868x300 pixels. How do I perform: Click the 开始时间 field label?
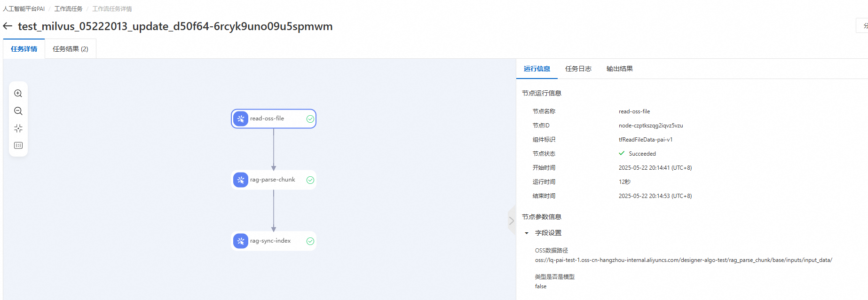(544, 168)
